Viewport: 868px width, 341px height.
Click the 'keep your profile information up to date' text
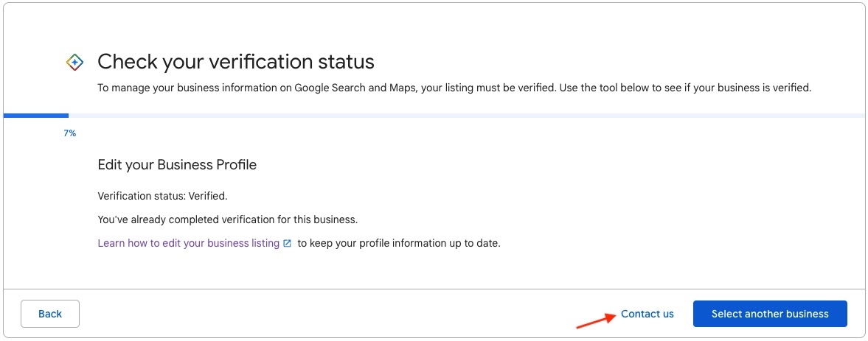click(399, 243)
